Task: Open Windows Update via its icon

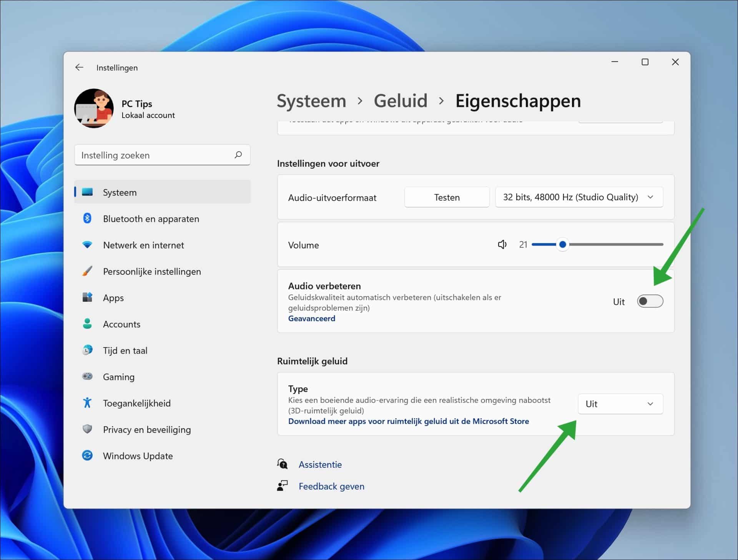Action: pos(88,455)
